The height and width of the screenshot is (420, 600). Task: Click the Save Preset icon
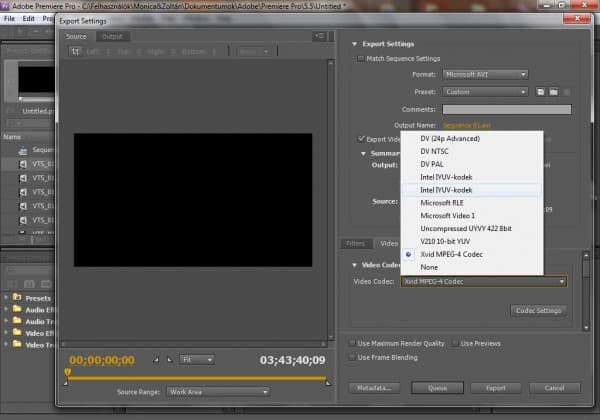(539, 91)
